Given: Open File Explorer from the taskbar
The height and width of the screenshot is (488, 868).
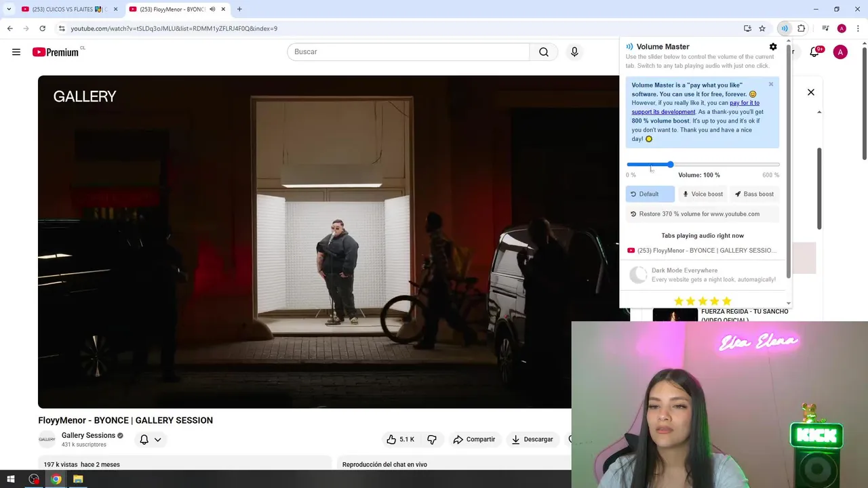Looking at the screenshot, I should point(78,479).
